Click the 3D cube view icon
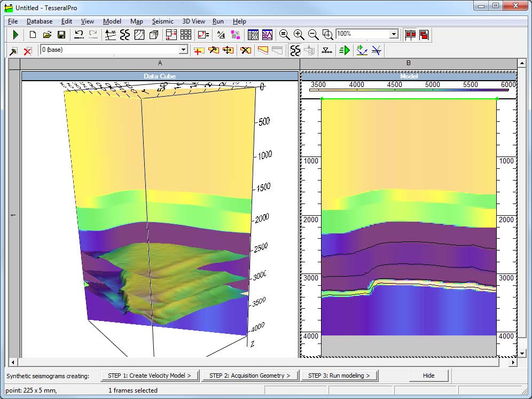The image size is (532, 399). [154, 35]
